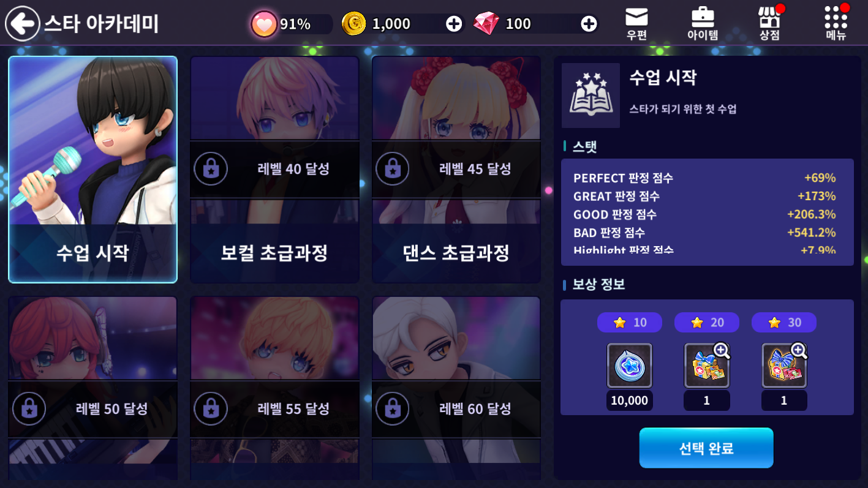The image size is (868, 488).
Task: Select the 레벨 60 달성 locked card
Action: [x=456, y=388]
